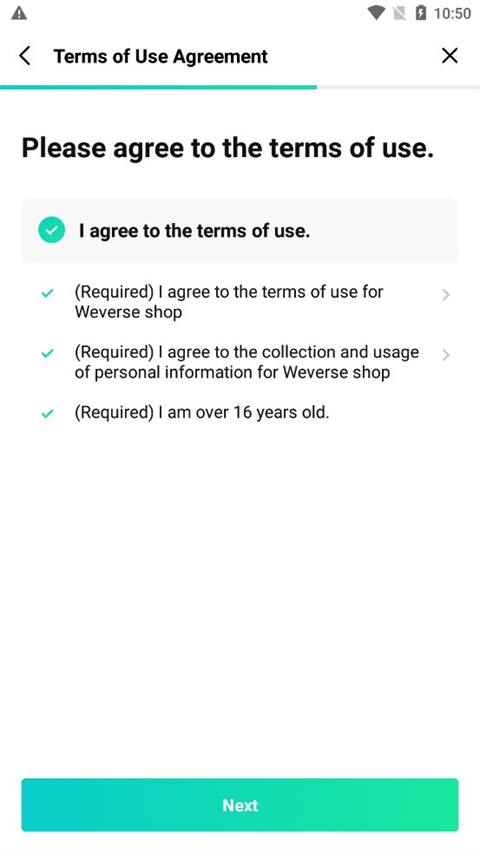
Task: Tap the warning triangle status icon
Action: (19, 13)
